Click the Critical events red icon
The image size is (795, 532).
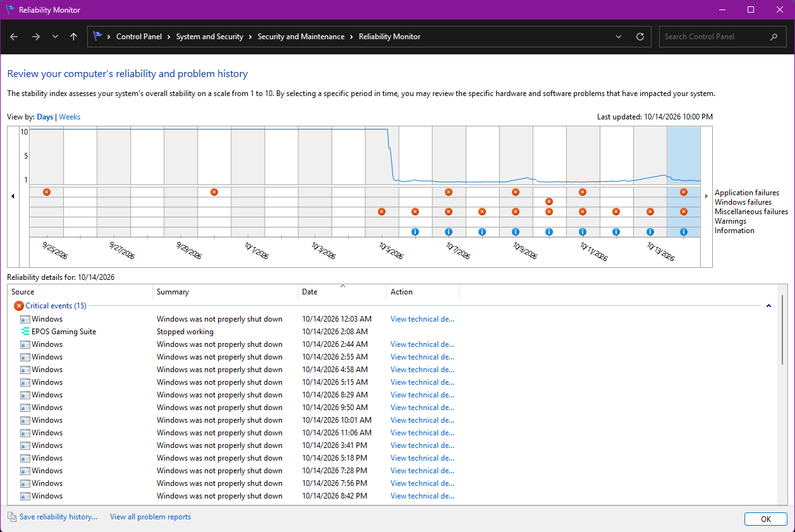coord(18,306)
